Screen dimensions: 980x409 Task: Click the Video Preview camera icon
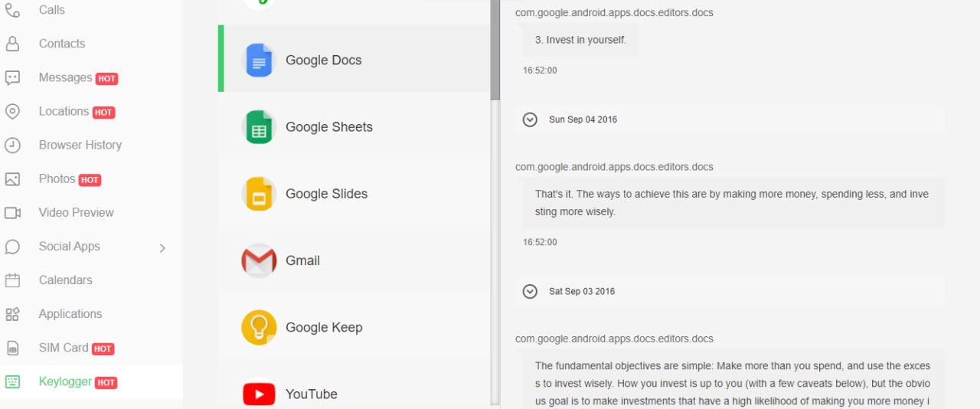12,213
